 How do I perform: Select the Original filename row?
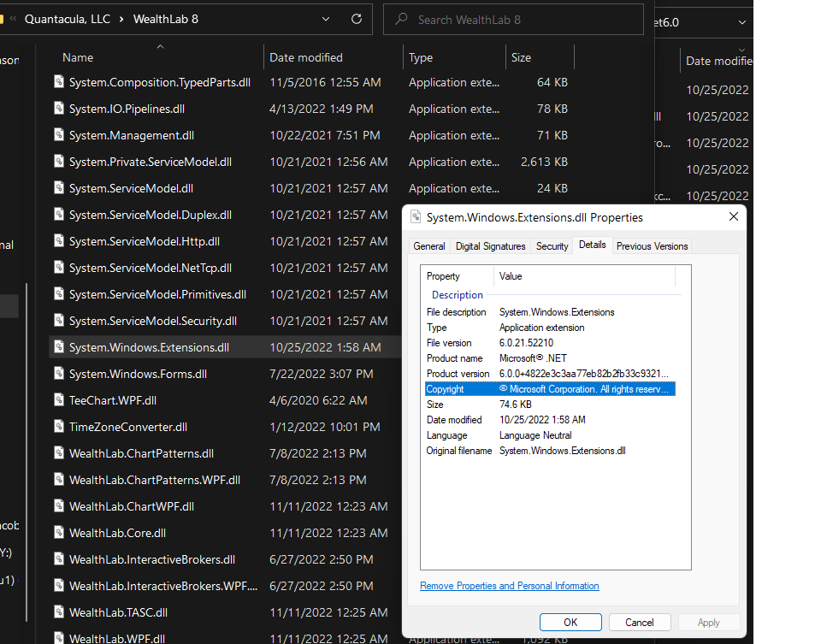coord(550,450)
